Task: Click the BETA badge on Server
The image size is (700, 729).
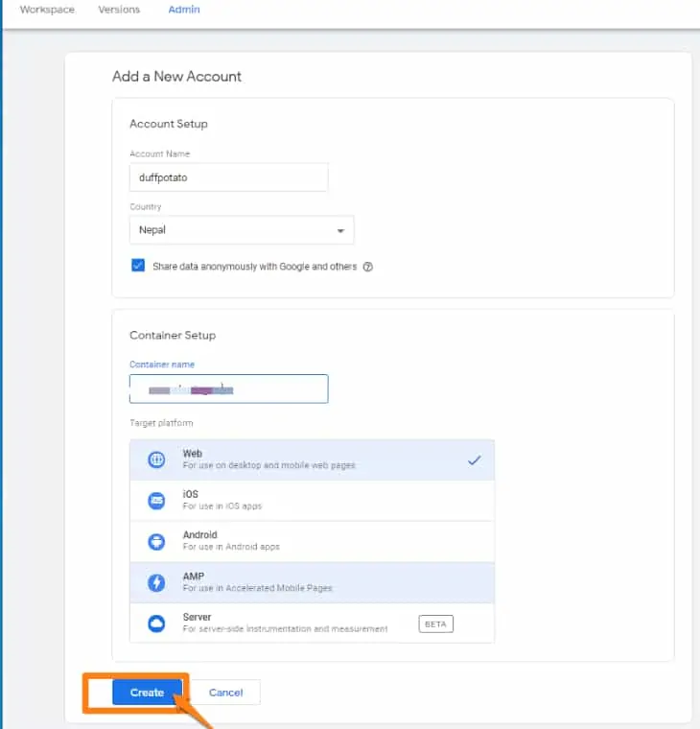Action: point(435,623)
